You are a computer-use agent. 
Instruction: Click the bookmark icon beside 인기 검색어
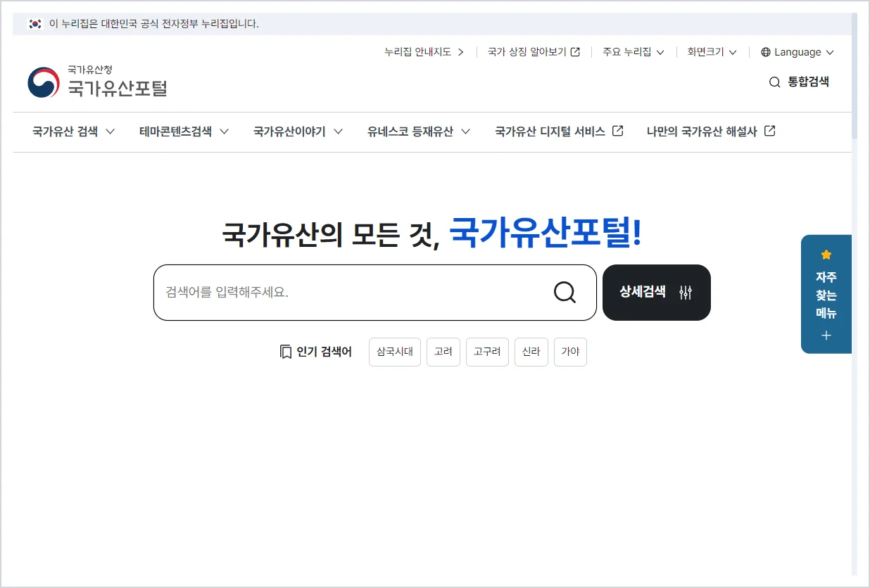point(286,352)
